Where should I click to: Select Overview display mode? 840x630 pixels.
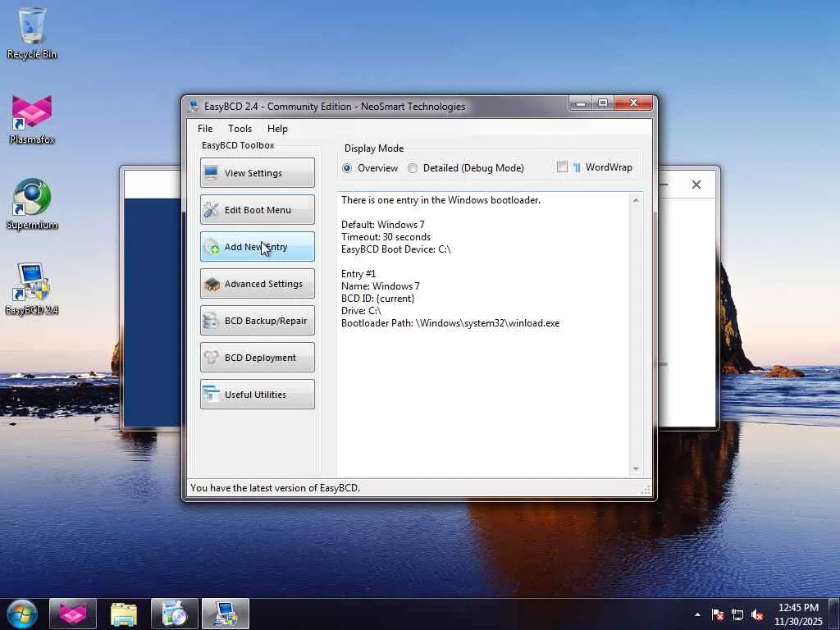(370, 168)
